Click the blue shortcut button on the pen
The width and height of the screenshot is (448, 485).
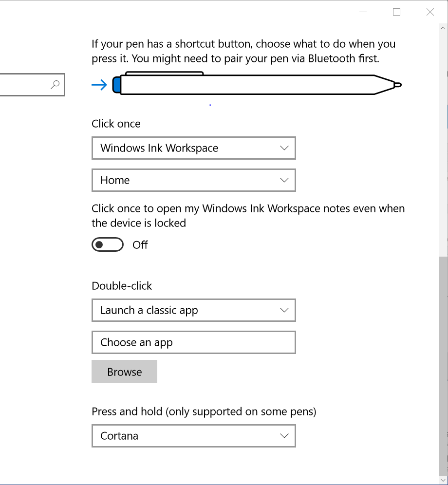pyautogui.click(x=116, y=85)
